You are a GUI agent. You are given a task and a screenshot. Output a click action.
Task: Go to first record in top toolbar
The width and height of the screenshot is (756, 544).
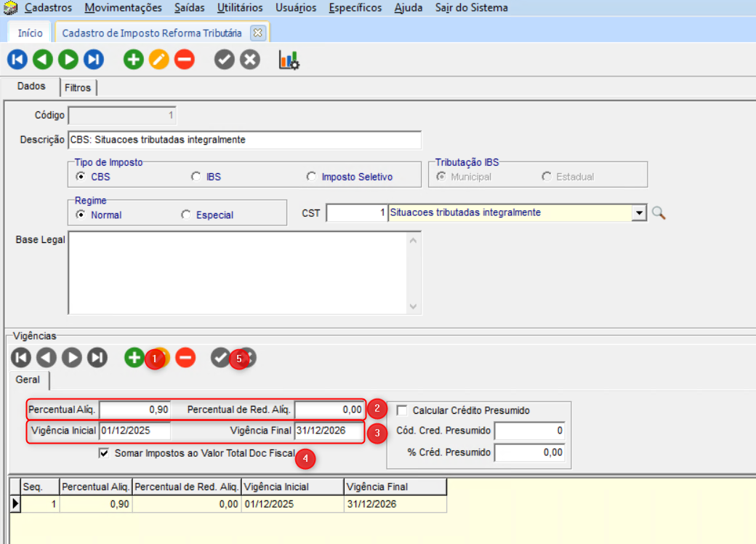click(17, 60)
